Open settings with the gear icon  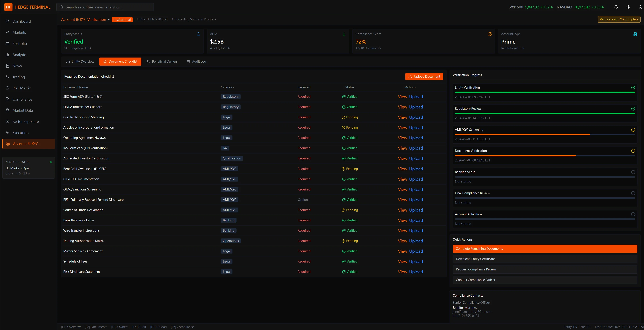[x=628, y=7]
